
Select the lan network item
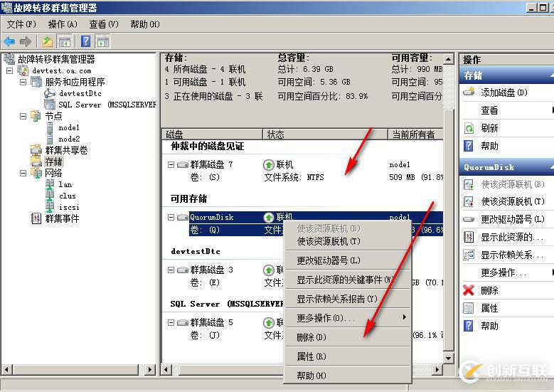[65, 184]
